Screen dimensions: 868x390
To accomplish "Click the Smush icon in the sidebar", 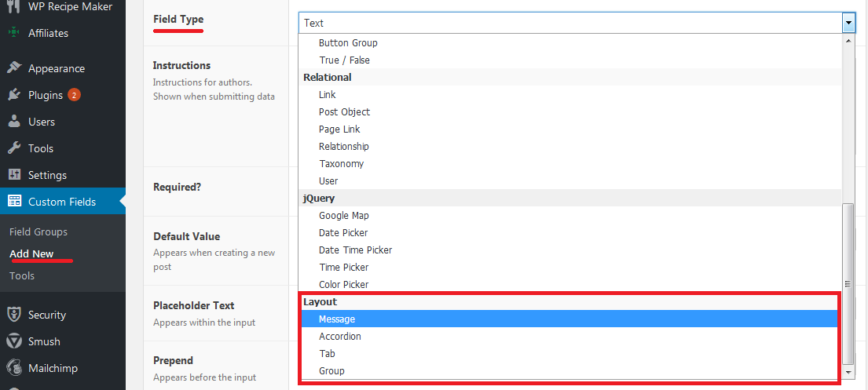I will point(14,341).
